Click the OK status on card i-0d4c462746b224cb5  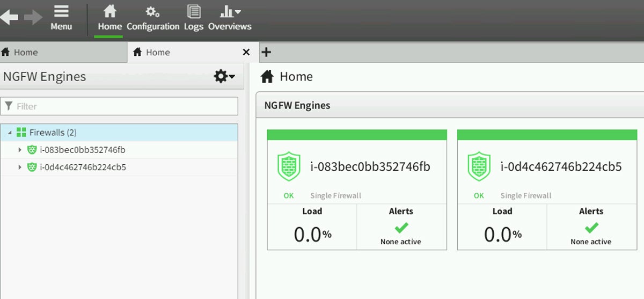[x=479, y=195]
